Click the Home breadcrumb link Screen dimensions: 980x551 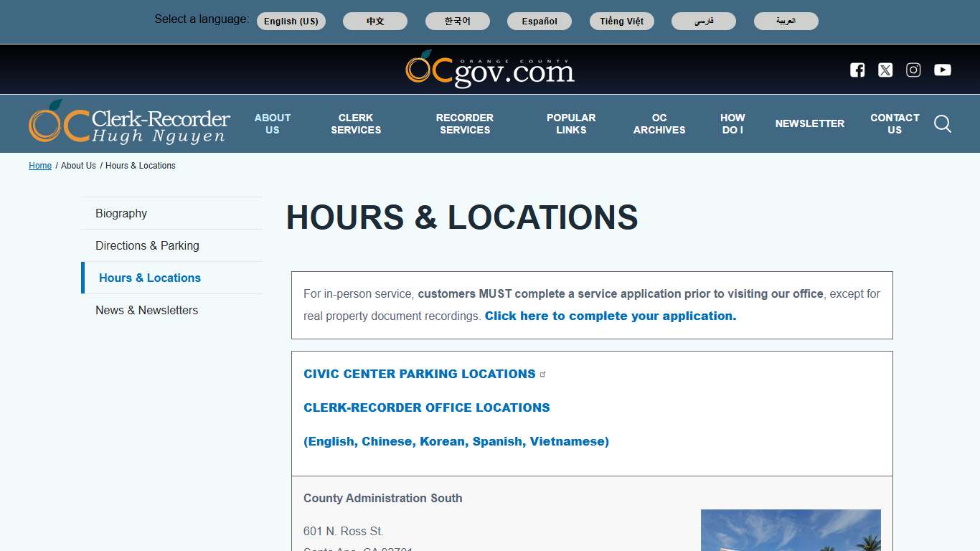(40, 166)
